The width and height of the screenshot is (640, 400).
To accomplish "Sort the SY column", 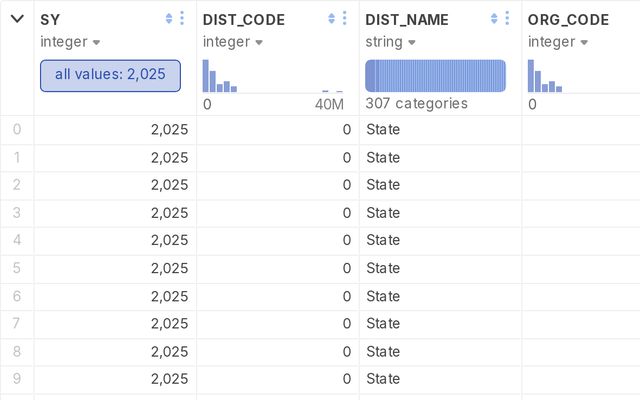I will coord(168,19).
